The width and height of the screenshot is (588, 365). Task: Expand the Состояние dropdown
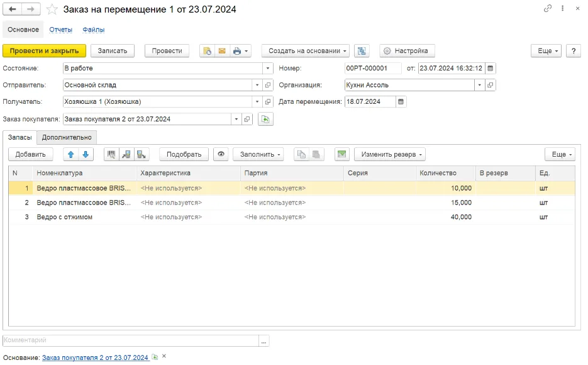pyautogui.click(x=268, y=68)
